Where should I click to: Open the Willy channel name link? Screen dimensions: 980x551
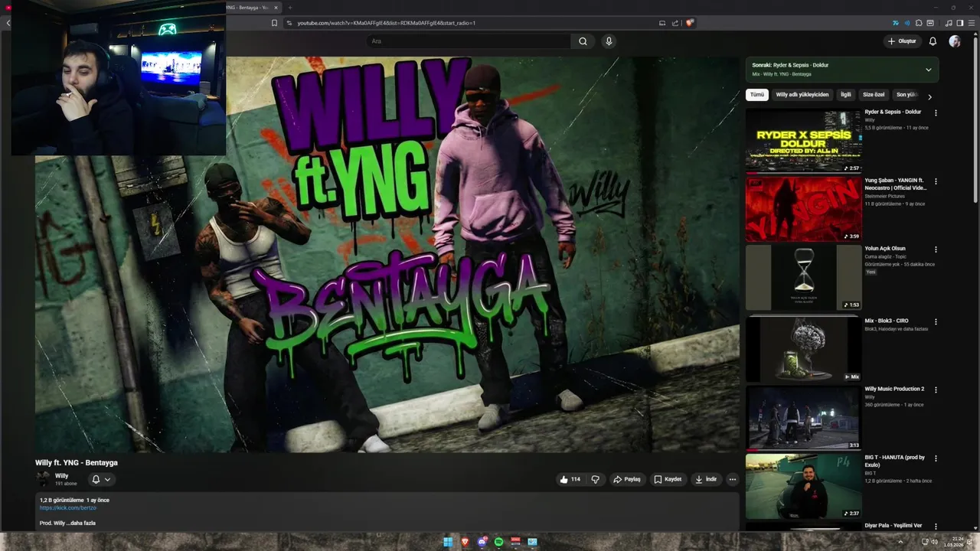click(x=61, y=476)
